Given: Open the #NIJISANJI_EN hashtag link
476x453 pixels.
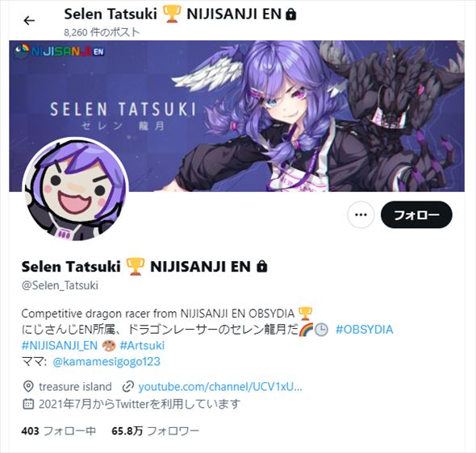Looking at the screenshot, I should pos(60,345).
